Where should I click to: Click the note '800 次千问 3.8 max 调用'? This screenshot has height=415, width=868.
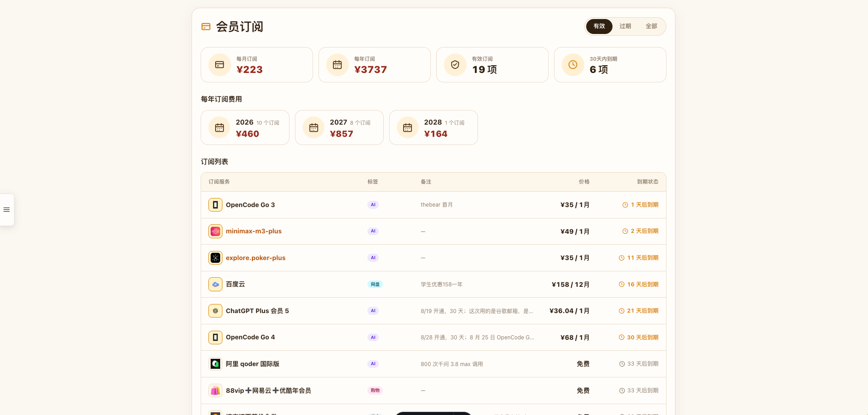click(452, 364)
